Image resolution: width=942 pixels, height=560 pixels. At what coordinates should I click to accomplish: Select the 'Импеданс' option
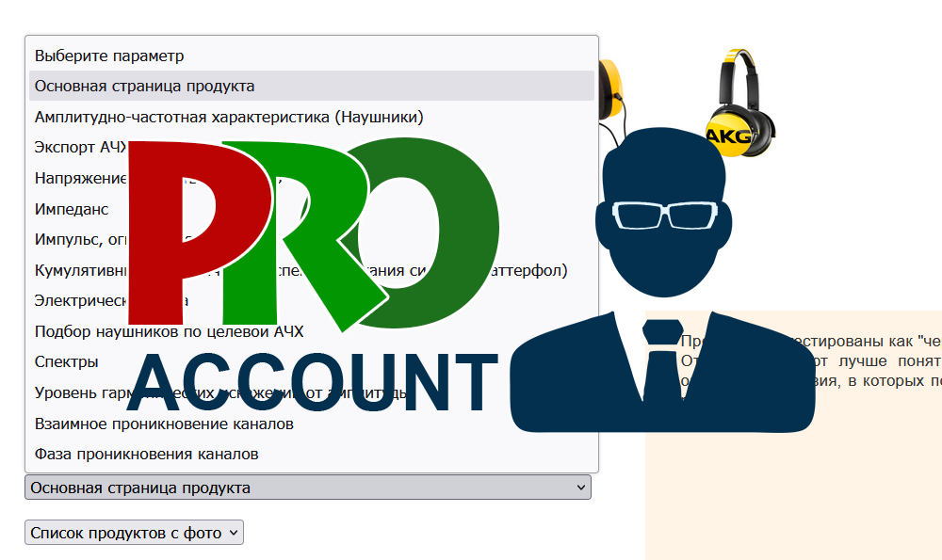(72, 209)
